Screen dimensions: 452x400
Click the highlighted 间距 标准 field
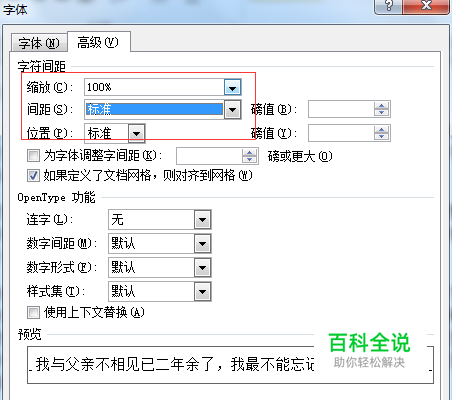[x=154, y=109]
